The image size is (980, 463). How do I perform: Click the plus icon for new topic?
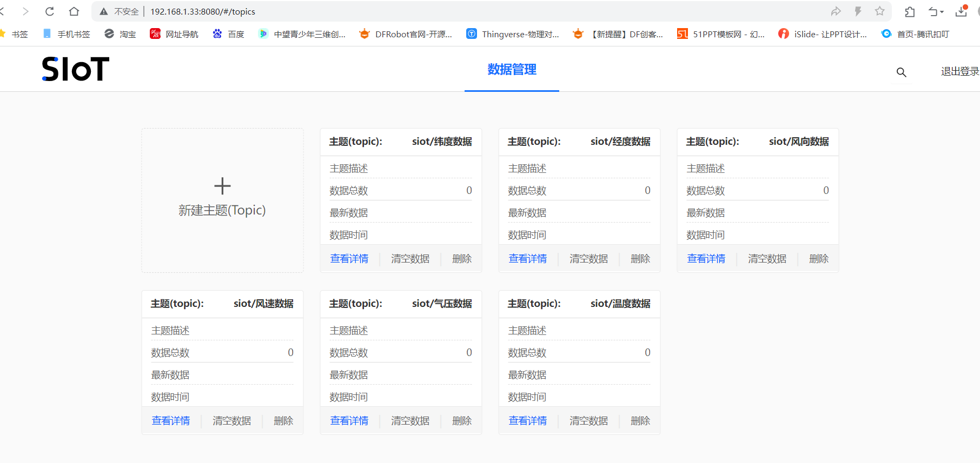click(222, 186)
